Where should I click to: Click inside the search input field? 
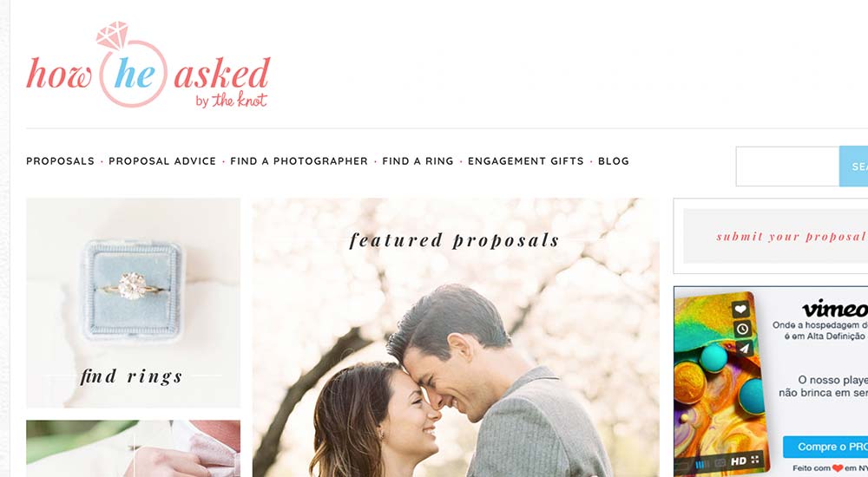click(x=787, y=167)
